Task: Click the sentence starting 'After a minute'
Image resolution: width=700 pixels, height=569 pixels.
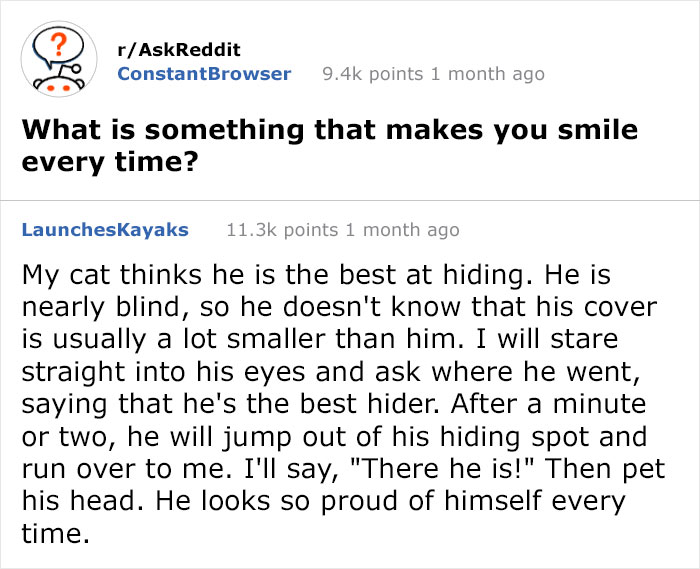Action: click(x=334, y=436)
